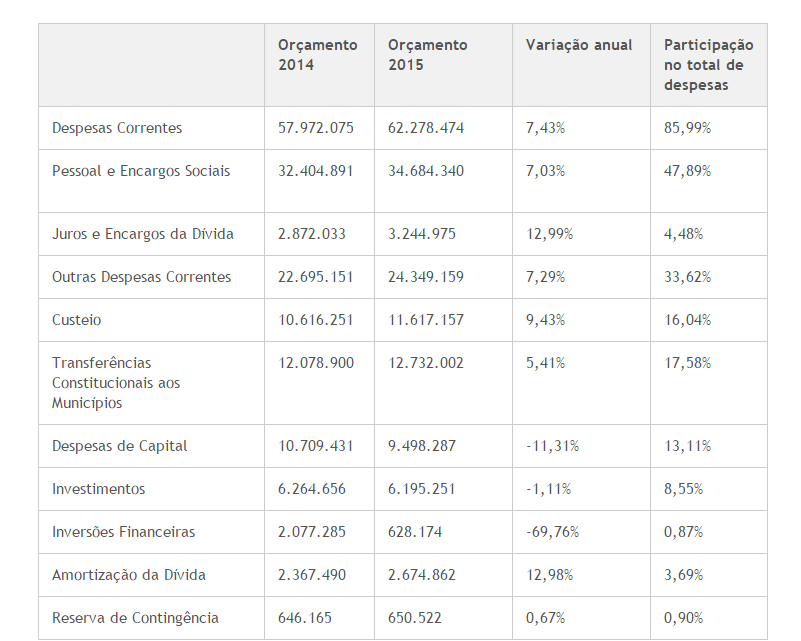Select the Custeio row label

(x=77, y=320)
